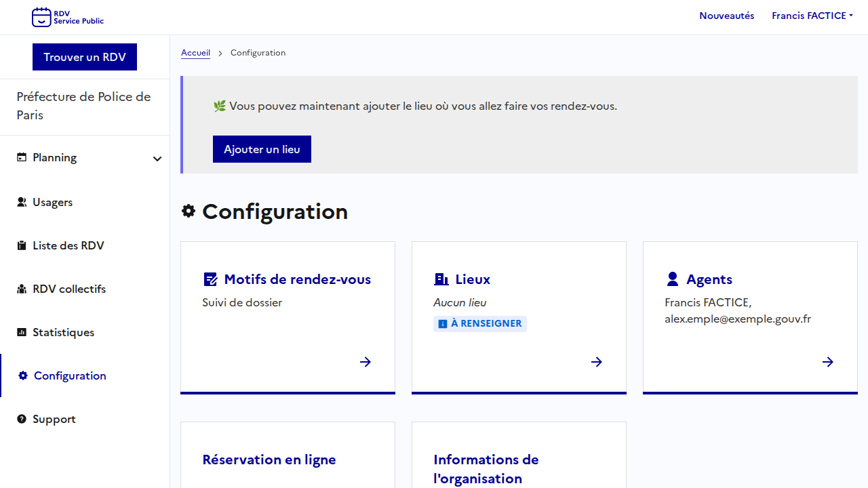Viewport: 868px width, 488px height.
Task: Click the arrow on Motifs de rendez-vous card
Action: tap(366, 362)
